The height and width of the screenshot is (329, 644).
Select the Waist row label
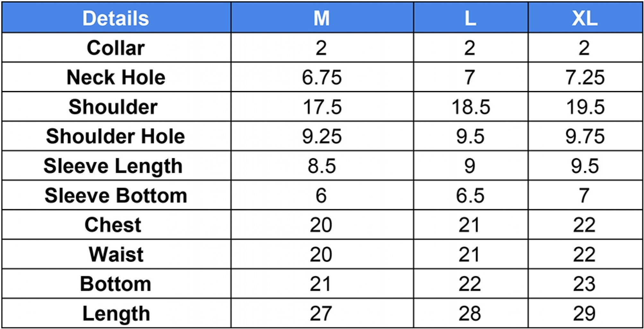pyautogui.click(x=116, y=254)
